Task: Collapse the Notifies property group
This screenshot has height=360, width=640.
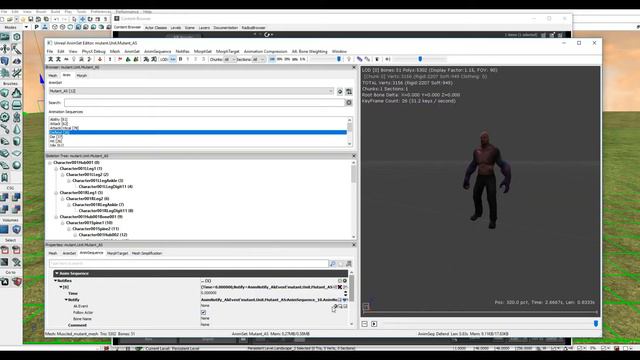Action: click(56, 281)
